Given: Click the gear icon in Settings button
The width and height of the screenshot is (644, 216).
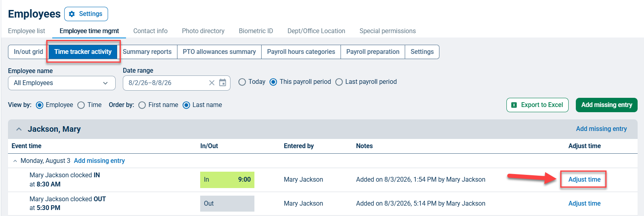Looking at the screenshot, I should coord(72,14).
